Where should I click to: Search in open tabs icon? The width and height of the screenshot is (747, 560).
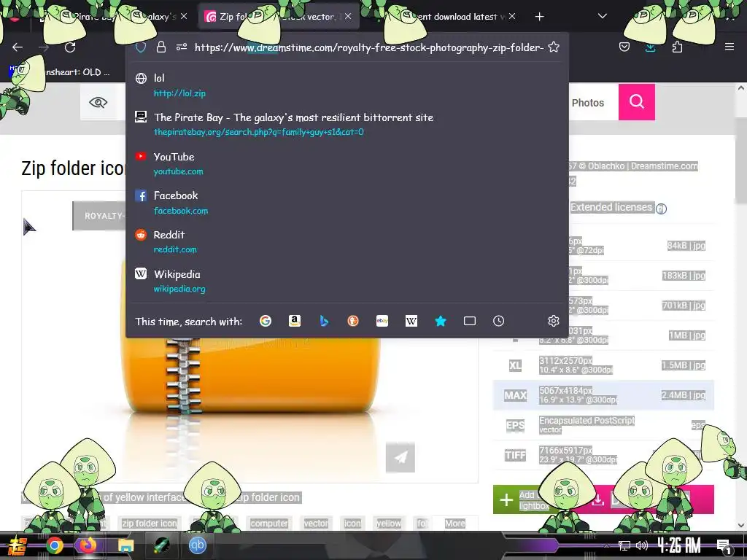(470, 321)
